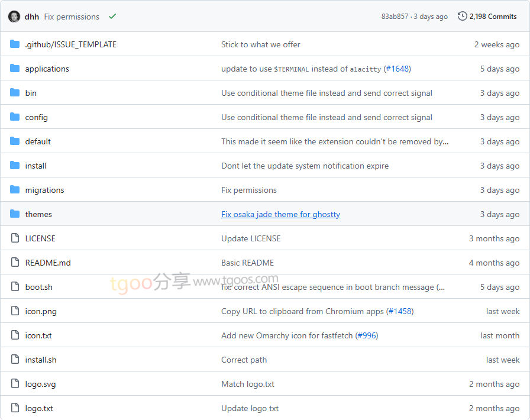Open commit history via clock icon
Viewport: 530px width, 420px height.
pyautogui.click(x=462, y=17)
